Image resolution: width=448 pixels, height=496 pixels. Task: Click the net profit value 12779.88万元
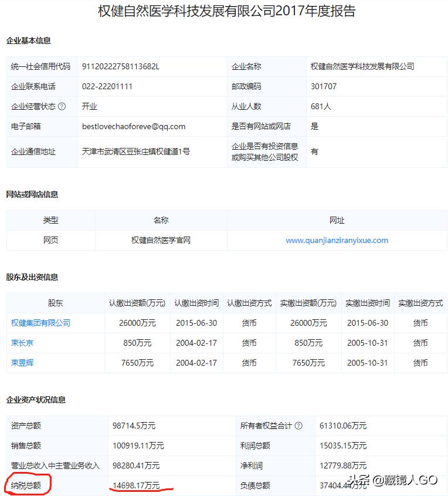pyautogui.click(x=343, y=465)
